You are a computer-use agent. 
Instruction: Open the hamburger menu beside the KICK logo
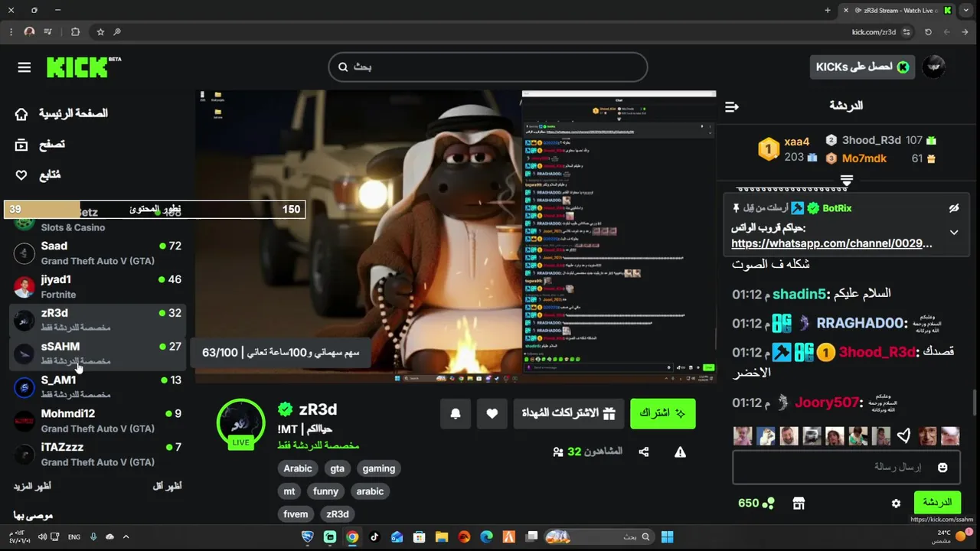pos(24,67)
